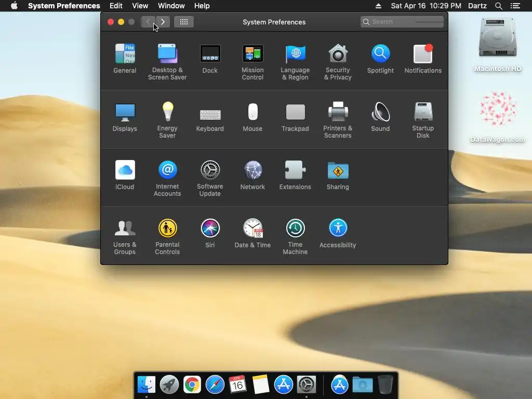Launch Google Chrome from the Dock

[192, 385]
